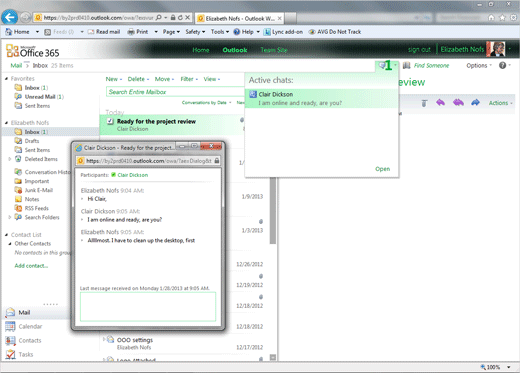Switch to the Team Site tab
Viewport: 520px width, 373px height.
(x=274, y=50)
